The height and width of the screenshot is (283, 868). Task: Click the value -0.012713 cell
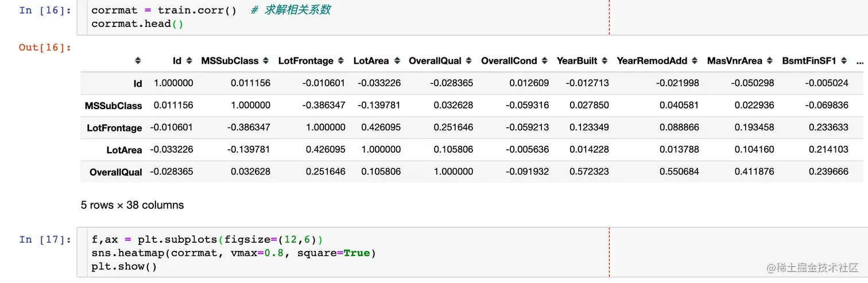point(587,83)
